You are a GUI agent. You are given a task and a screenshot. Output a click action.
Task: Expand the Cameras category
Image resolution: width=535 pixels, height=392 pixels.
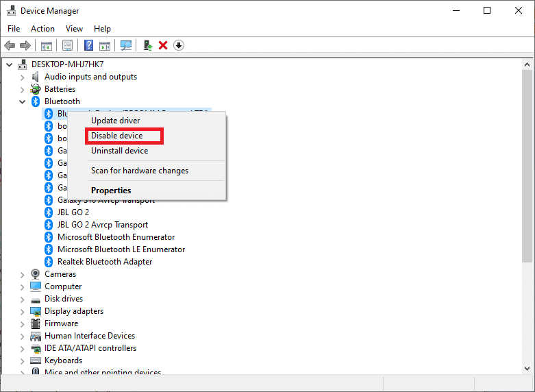pos(23,274)
